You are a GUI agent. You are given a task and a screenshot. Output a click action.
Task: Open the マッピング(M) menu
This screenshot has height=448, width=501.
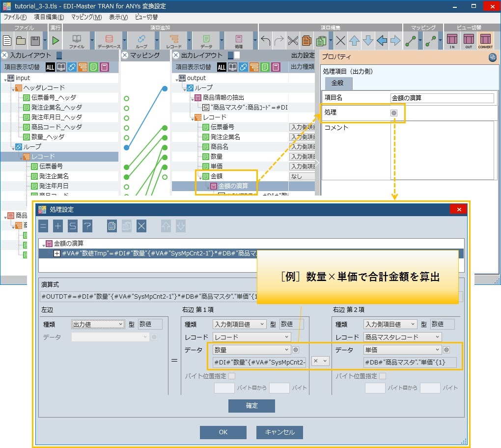[x=86, y=17]
